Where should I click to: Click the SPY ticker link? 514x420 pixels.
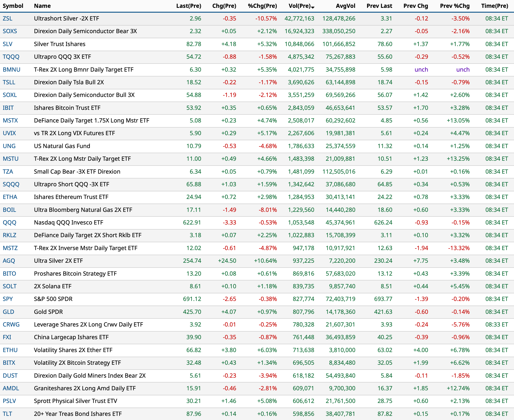8,299
